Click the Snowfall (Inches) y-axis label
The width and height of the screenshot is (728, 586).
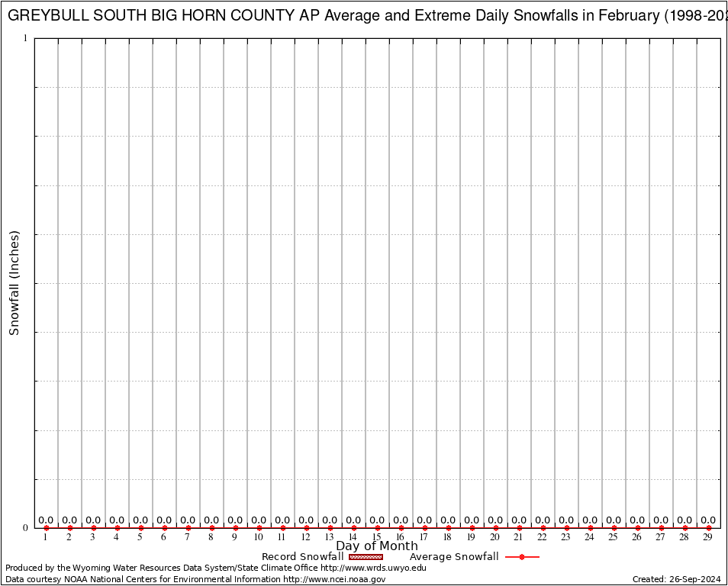[14, 283]
